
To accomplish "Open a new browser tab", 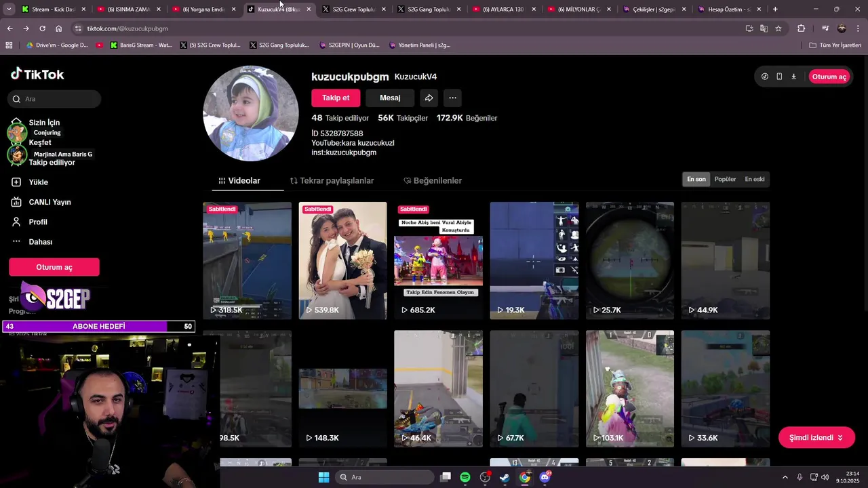I will (775, 9).
